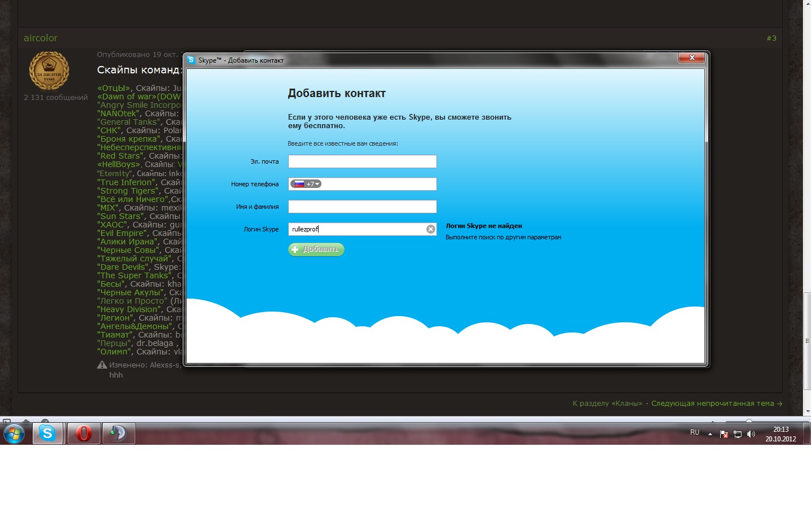Click the «HellBoys» clan link
812x508 pixels.
tap(118, 164)
